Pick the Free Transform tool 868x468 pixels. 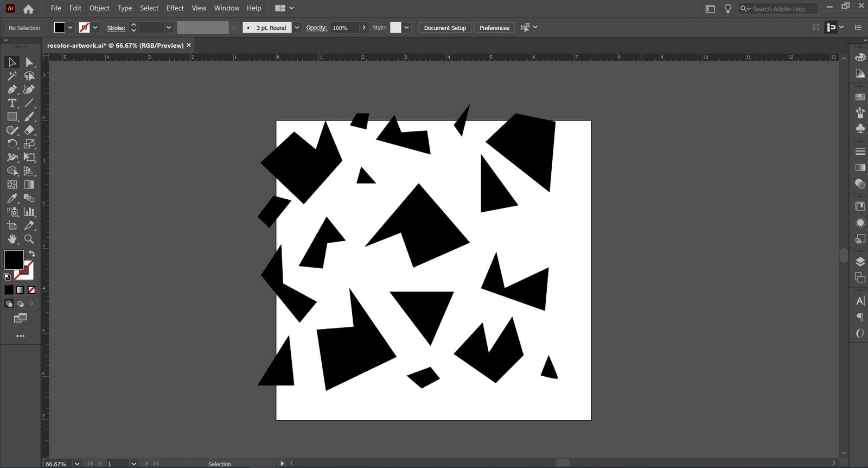(29, 157)
